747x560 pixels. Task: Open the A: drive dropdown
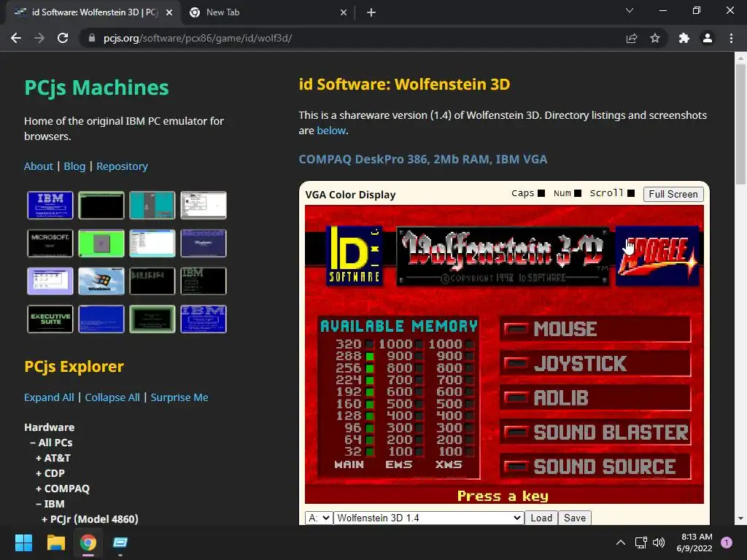click(x=319, y=518)
